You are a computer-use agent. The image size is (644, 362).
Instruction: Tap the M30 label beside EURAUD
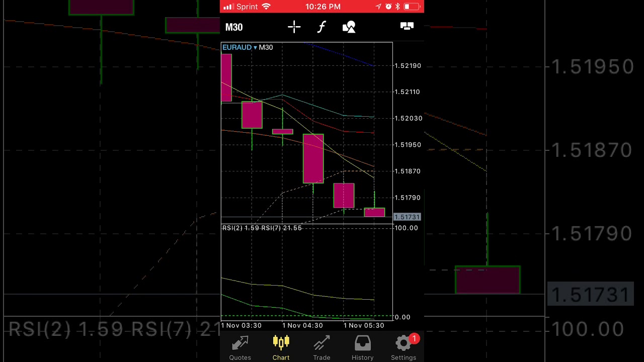(266, 47)
